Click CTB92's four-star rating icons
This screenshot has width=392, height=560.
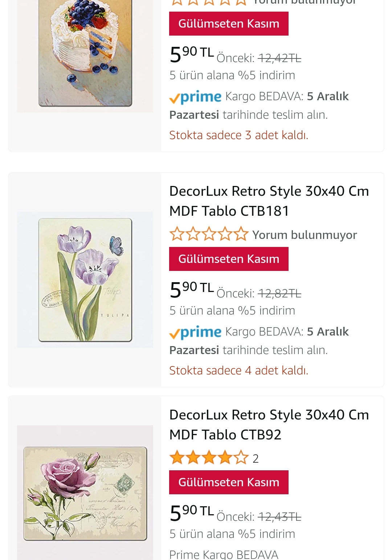click(209, 458)
